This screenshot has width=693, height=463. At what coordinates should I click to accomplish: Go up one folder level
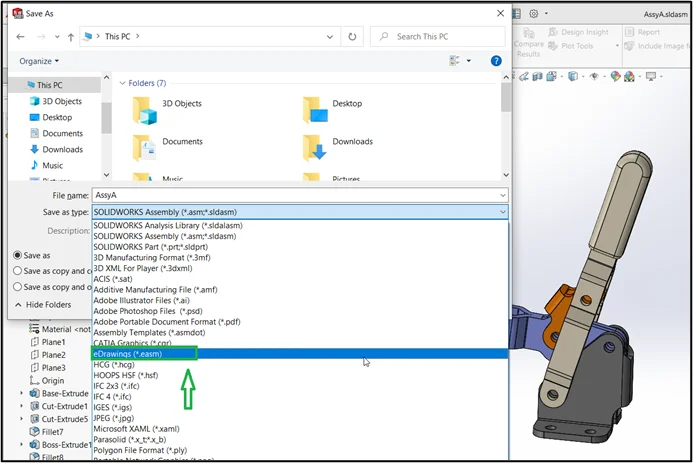[71, 37]
